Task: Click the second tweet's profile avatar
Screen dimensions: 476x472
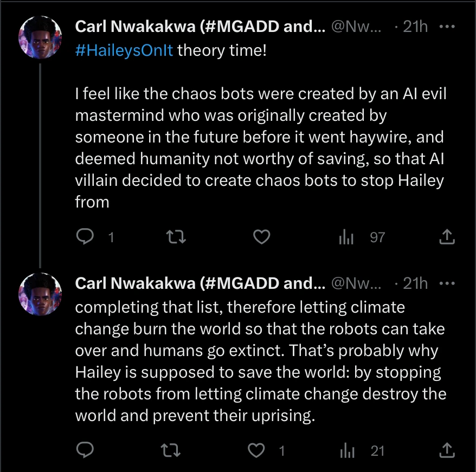Action: point(40,294)
